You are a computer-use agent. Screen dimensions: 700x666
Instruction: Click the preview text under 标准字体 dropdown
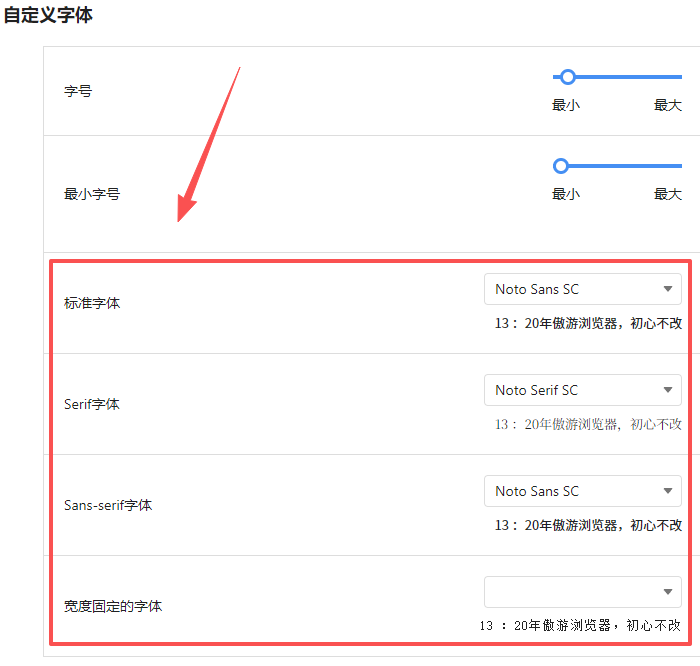click(x=588, y=323)
